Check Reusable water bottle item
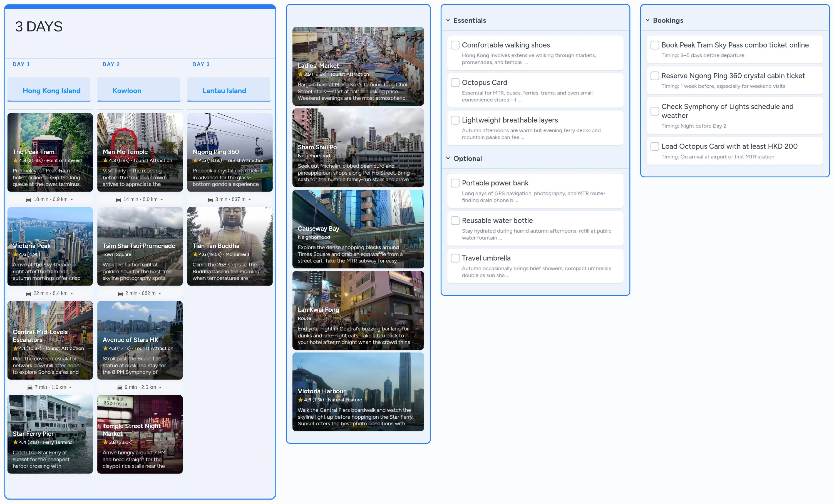 coord(455,221)
